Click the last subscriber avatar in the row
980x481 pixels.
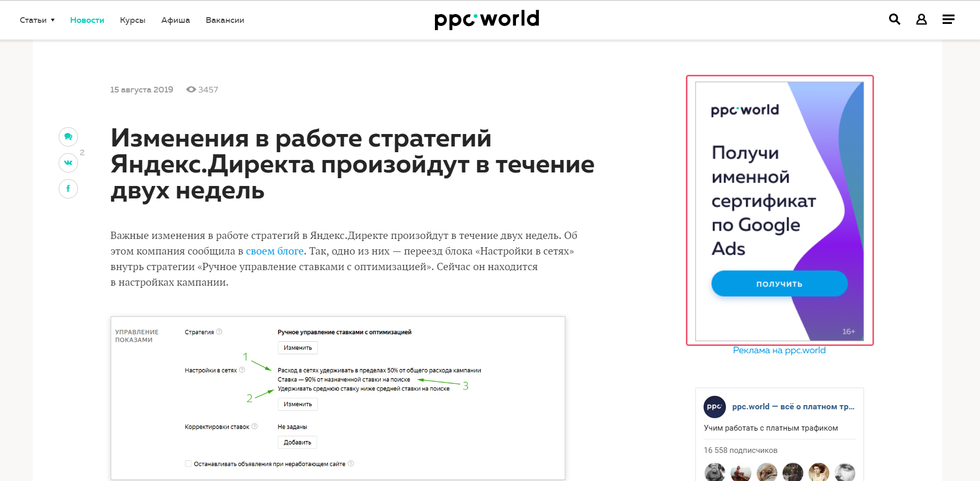click(x=845, y=472)
